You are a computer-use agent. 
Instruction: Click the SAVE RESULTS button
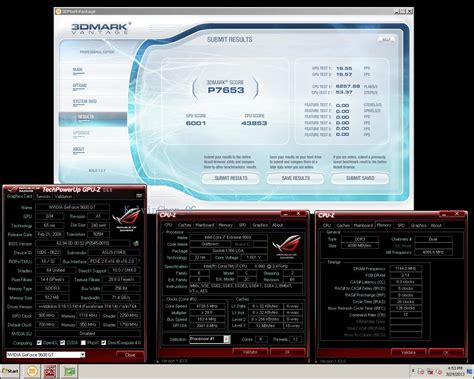tap(295, 178)
